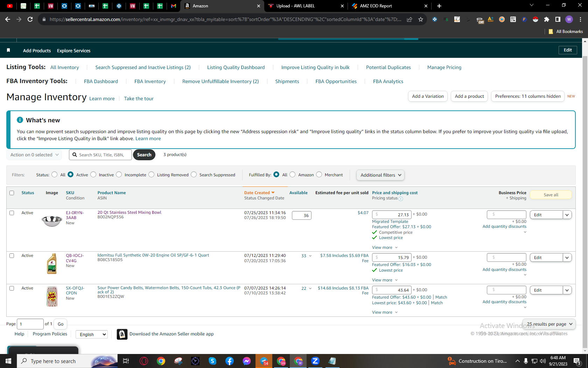Open the Telegram taskbar icon with badge 54
The image size is (588, 368).
point(264,361)
